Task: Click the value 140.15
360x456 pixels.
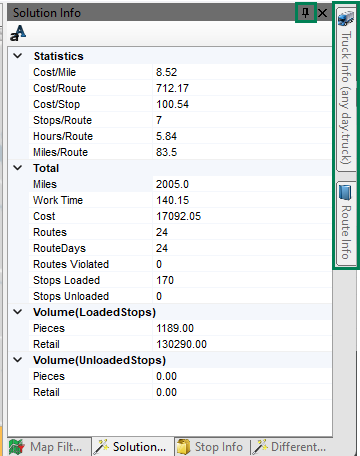Action: tap(172, 200)
